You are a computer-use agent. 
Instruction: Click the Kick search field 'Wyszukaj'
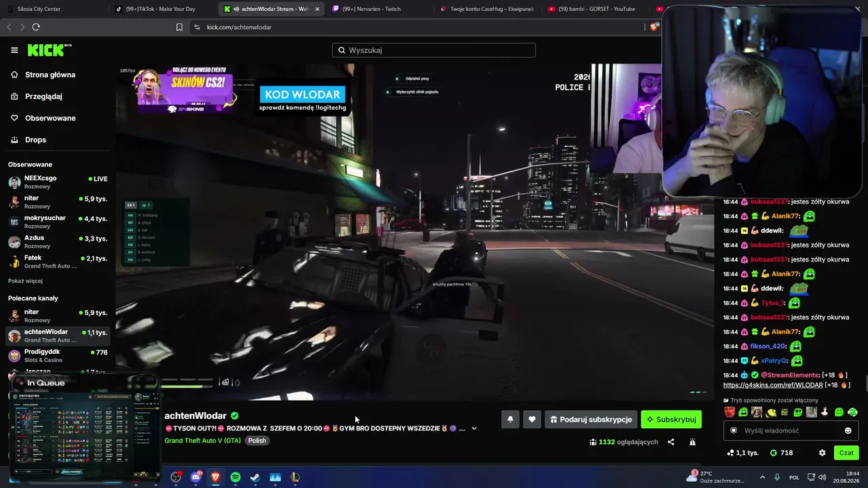[434, 50]
